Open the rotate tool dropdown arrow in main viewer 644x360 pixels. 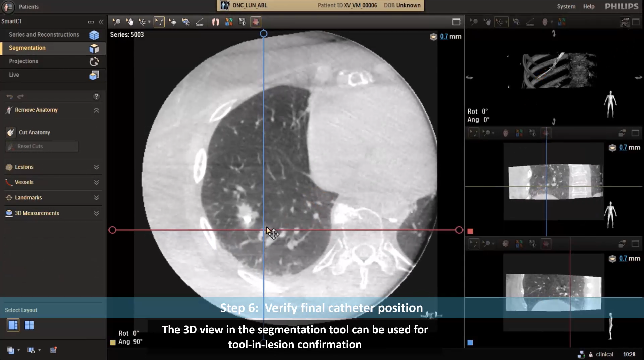149,22
